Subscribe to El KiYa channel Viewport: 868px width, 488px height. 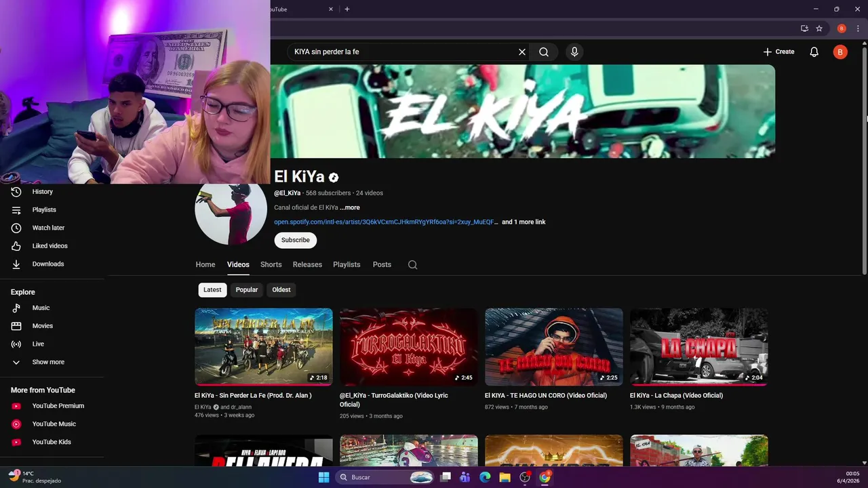pos(295,240)
